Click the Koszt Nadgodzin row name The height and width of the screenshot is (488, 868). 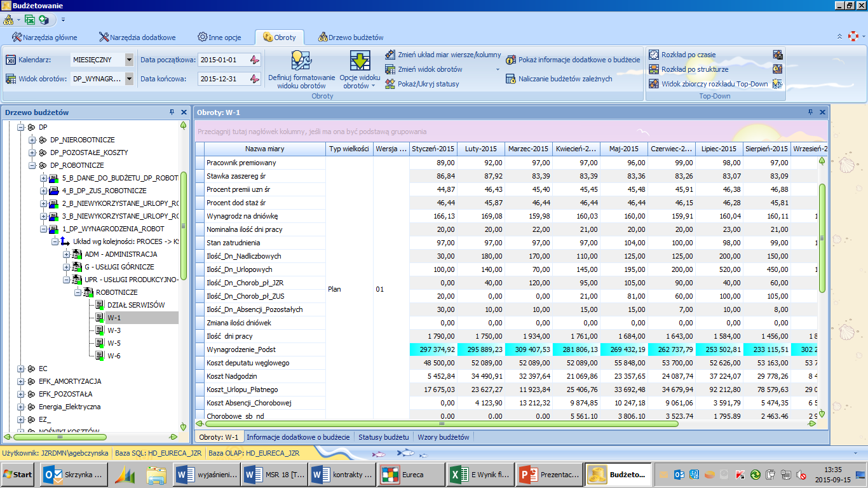coord(233,376)
